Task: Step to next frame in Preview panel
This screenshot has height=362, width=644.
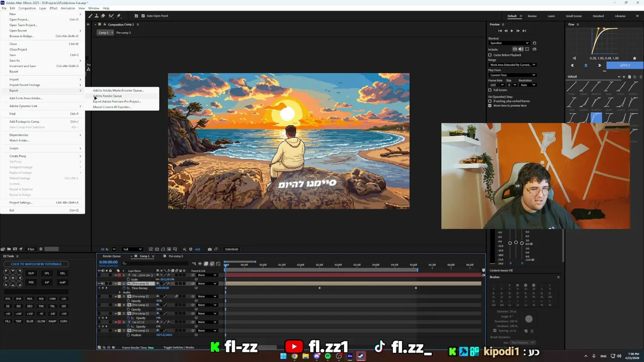Action: [518, 31]
